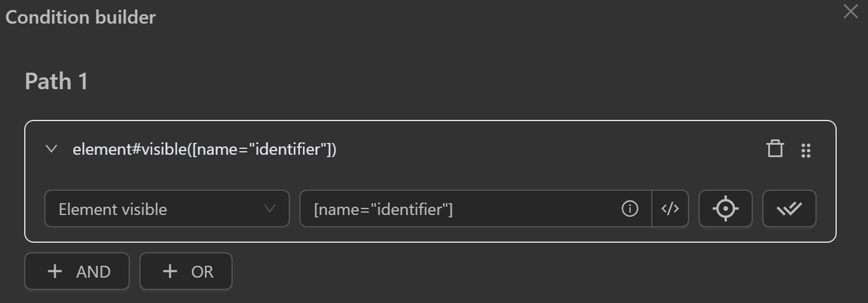Click the AND text label
Image resolution: width=868 pixels, height=303 pixels.
pos(93,272)
